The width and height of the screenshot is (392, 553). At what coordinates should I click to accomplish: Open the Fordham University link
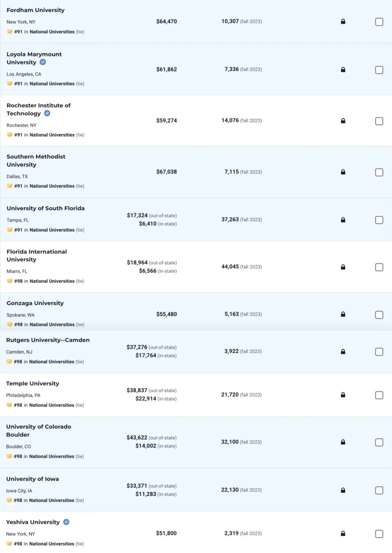[x=36, y=10]
